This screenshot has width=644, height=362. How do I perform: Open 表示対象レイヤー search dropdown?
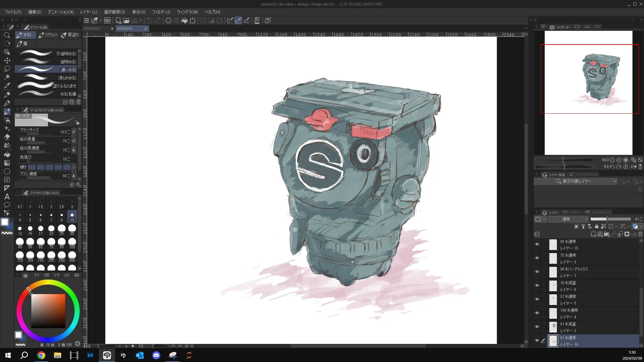(x=576, y=181)
